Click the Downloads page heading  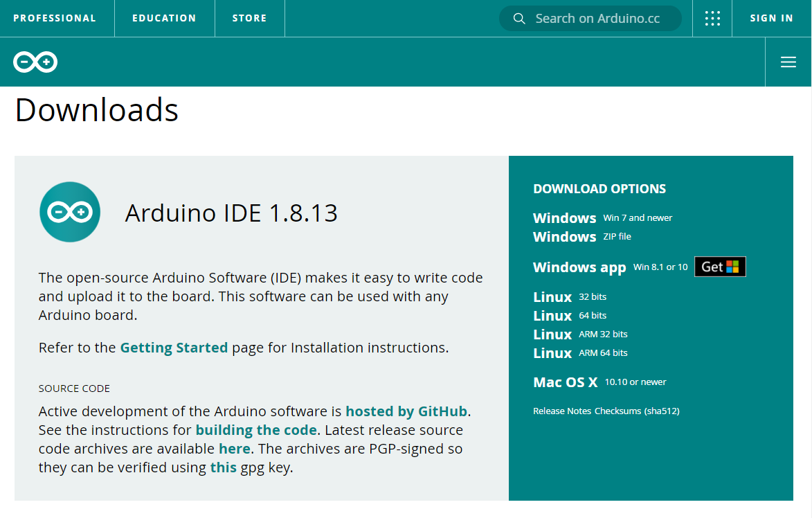[x=97, y=110]
